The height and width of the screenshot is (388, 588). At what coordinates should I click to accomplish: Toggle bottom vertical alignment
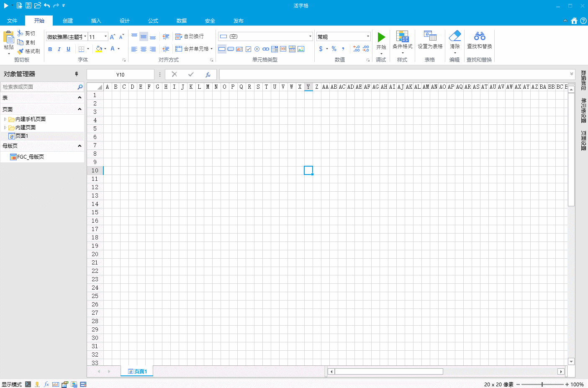[153, 37]
